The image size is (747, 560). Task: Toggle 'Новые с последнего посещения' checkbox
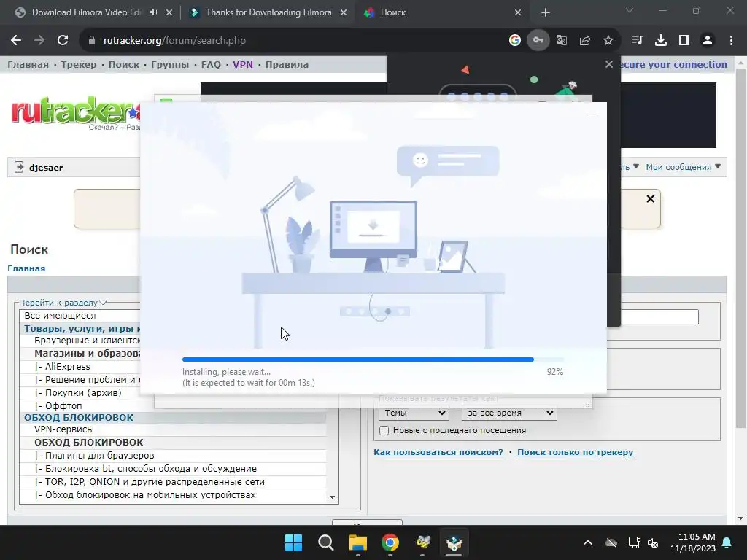click(384, 430)
